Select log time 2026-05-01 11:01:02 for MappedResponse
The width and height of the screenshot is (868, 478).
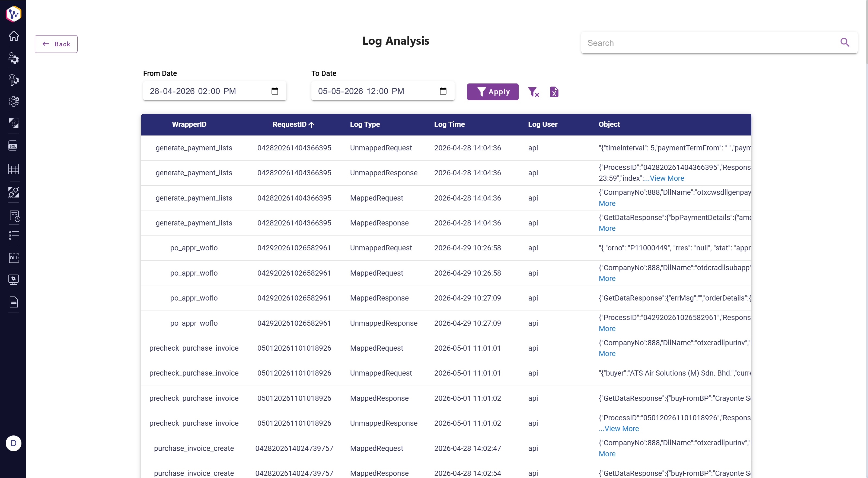tap(467, 398)
